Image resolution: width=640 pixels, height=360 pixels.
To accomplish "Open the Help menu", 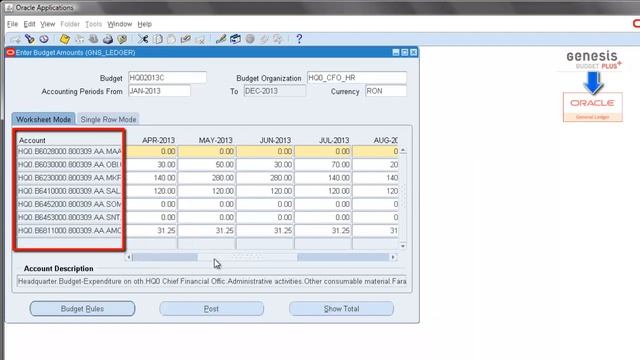I will pyautogui.click(x=144, y=24).
